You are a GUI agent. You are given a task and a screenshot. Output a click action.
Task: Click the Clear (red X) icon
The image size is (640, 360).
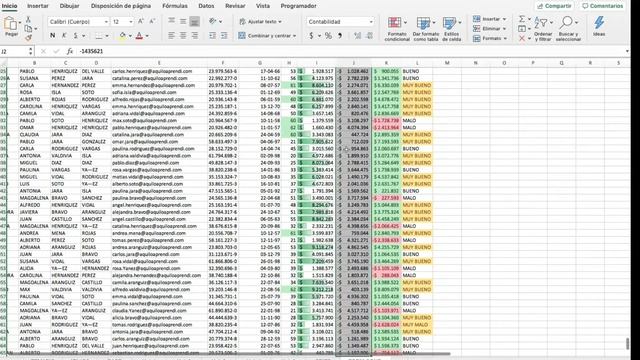[522, 38]
